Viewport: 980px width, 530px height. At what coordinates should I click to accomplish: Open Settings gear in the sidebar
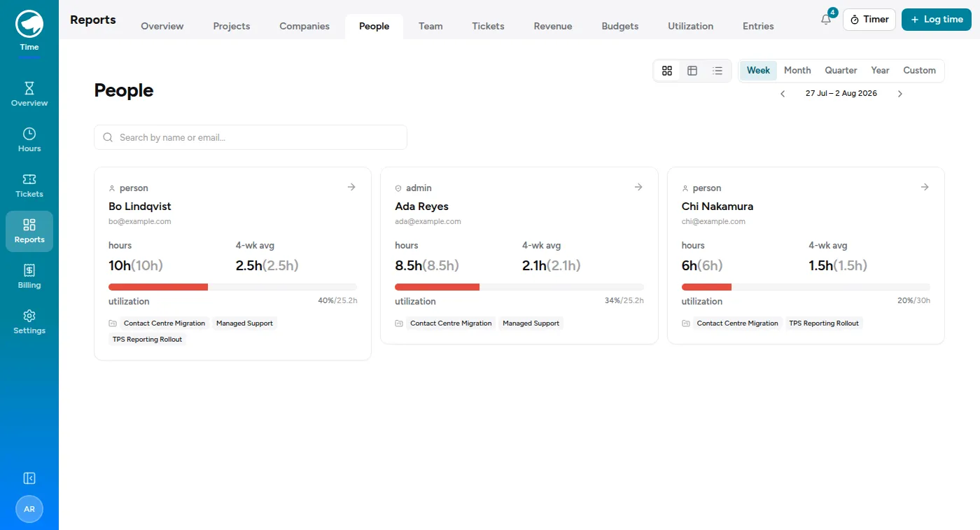coord(29,316)
